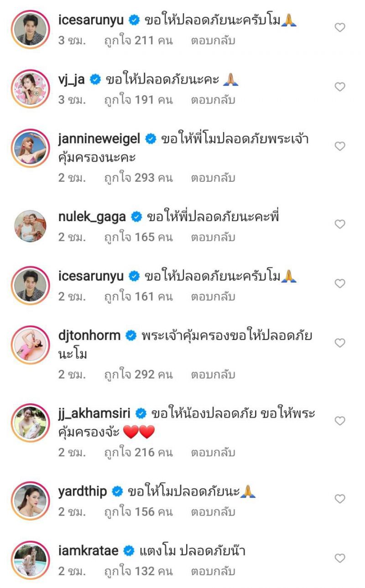Open the djtonhorm username link
The height and width of the screenshot is (588, 365).
[x=89, y=336]
